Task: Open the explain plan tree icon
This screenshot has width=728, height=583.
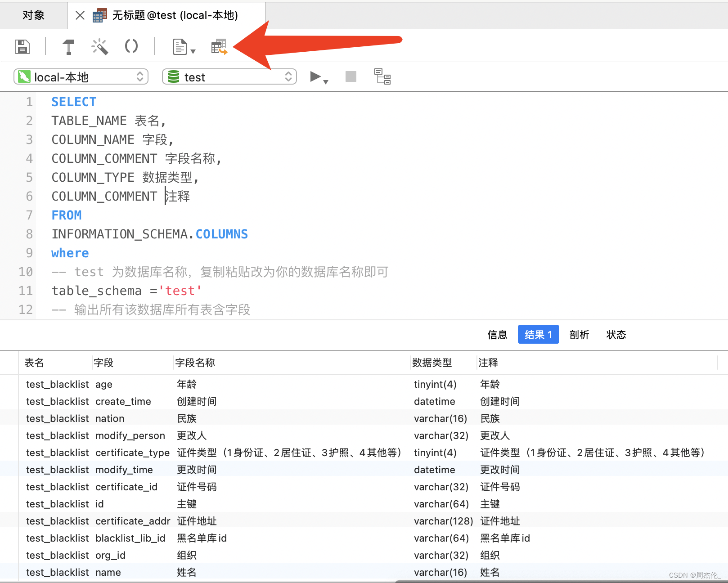Action: [382, 76]
